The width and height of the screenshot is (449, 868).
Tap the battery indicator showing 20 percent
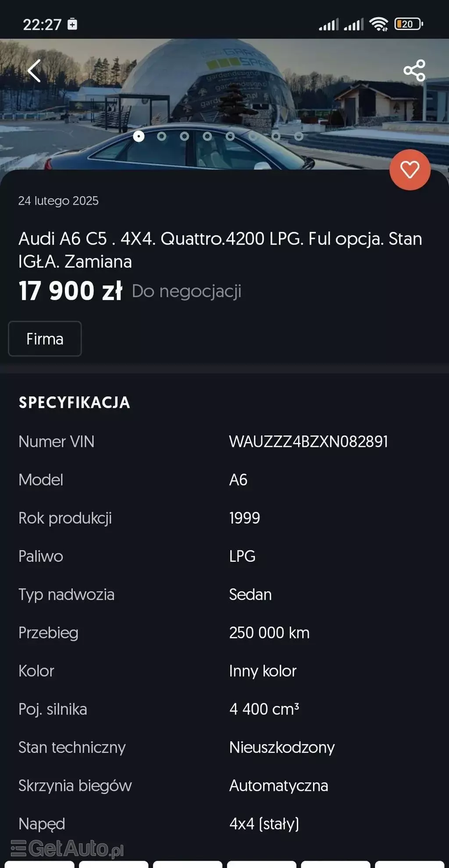pos(409,25)
